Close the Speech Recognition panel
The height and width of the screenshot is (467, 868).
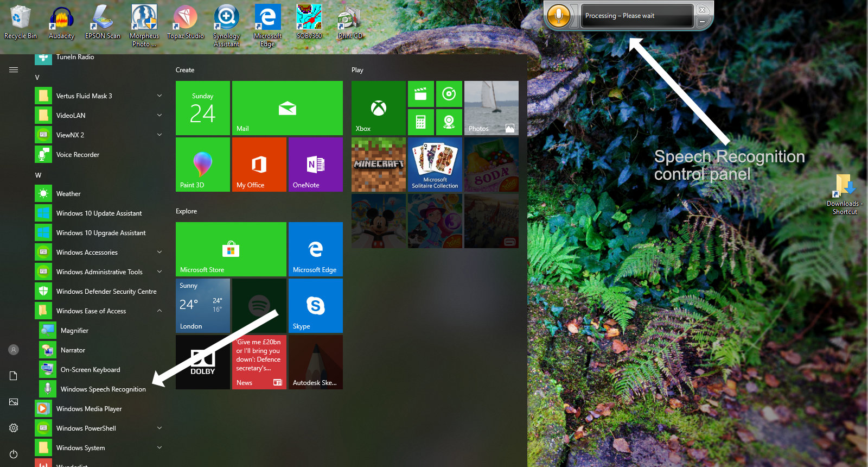point(702,10)
